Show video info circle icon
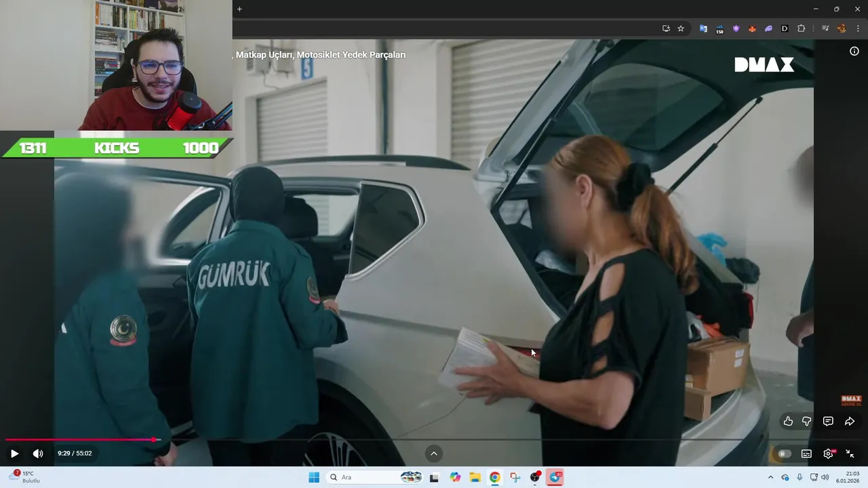The width and height of the screenshot is (868, 488). (x=854, y=52)
